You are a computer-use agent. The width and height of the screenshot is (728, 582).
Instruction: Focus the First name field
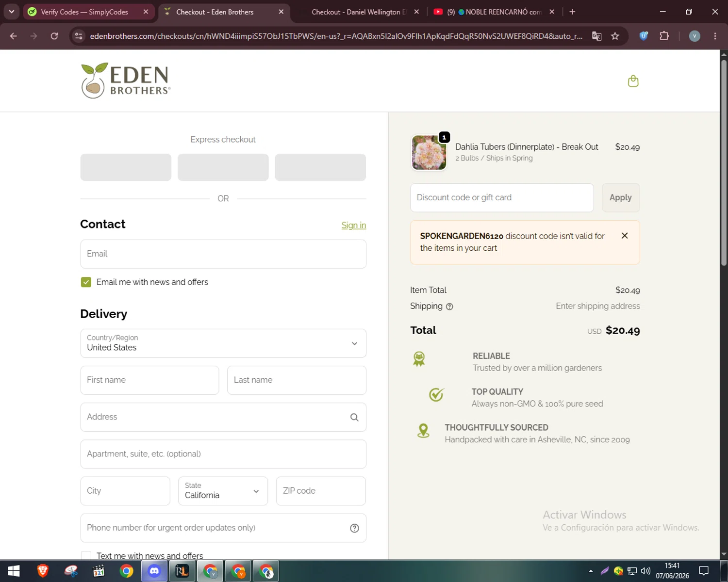pos(149,380)
